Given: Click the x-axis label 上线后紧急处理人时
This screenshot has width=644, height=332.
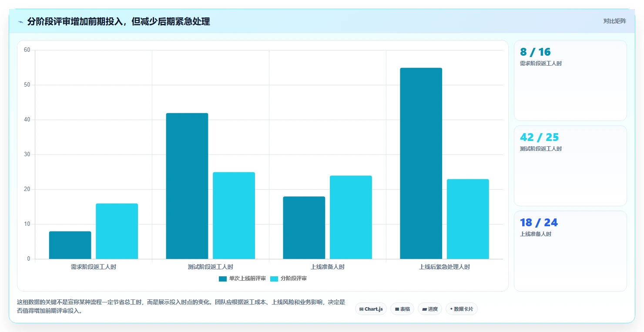Looking at the screenshot, I should tap(445, 267).
